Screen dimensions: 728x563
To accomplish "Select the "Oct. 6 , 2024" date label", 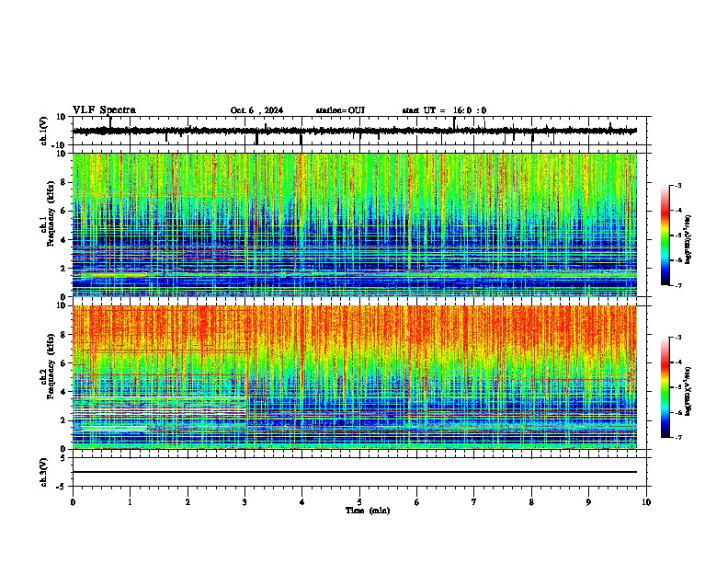I will (256, 110).
